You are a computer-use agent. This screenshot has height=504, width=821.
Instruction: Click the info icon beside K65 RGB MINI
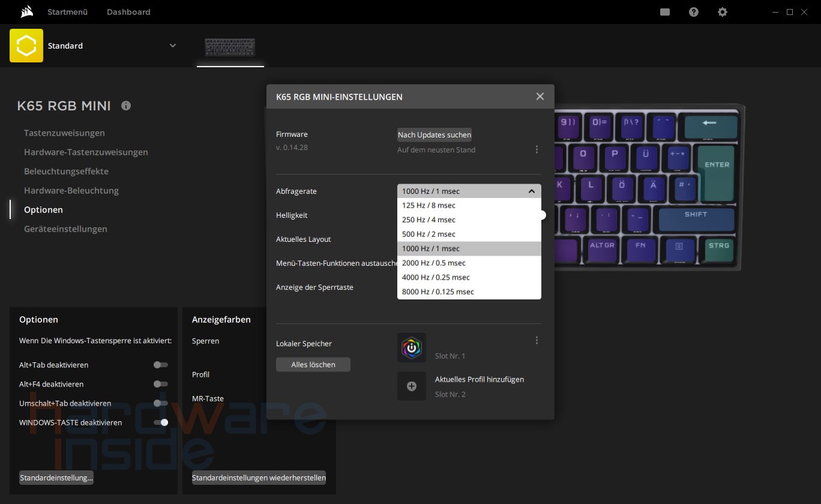click(126, 106)
